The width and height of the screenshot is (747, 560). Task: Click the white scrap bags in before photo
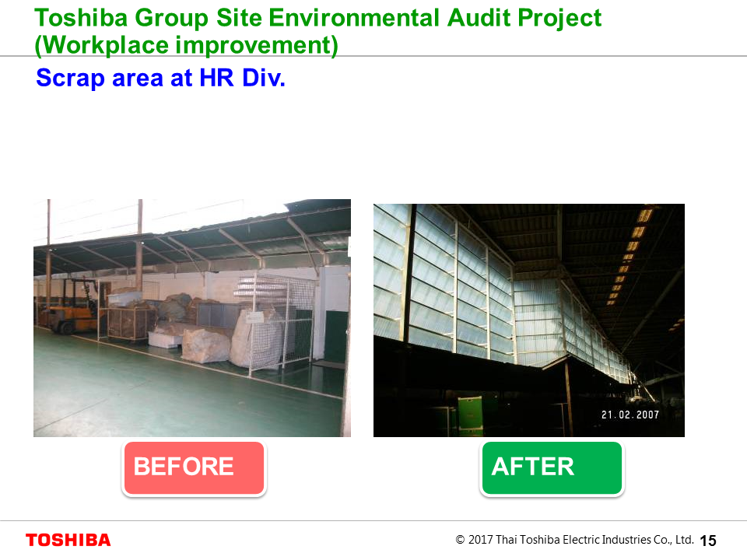[x=205, y=345]
